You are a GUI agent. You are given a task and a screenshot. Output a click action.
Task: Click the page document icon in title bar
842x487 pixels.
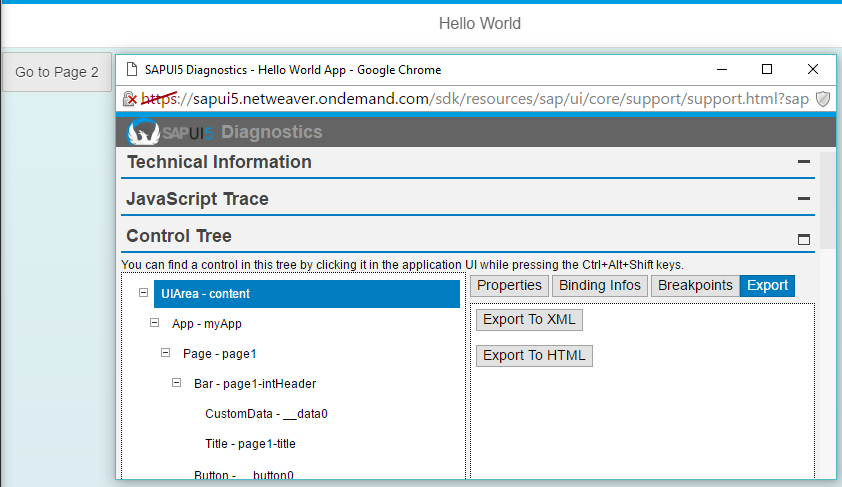click(x=131, y=70)
